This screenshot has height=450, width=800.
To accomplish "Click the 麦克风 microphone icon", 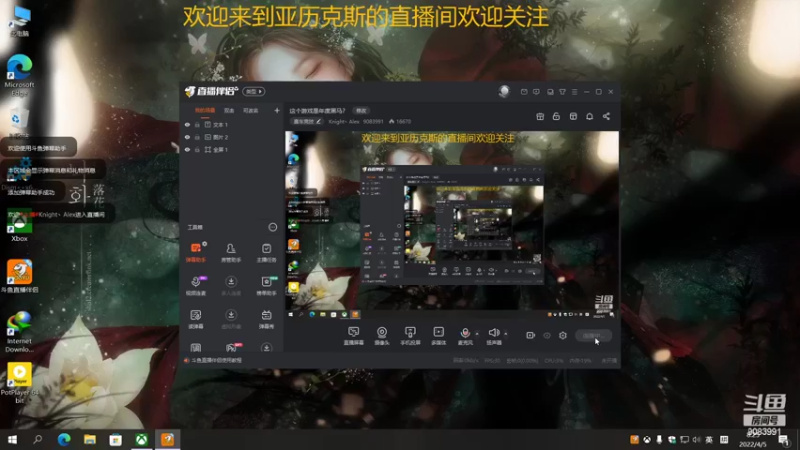I will (465, 333).
